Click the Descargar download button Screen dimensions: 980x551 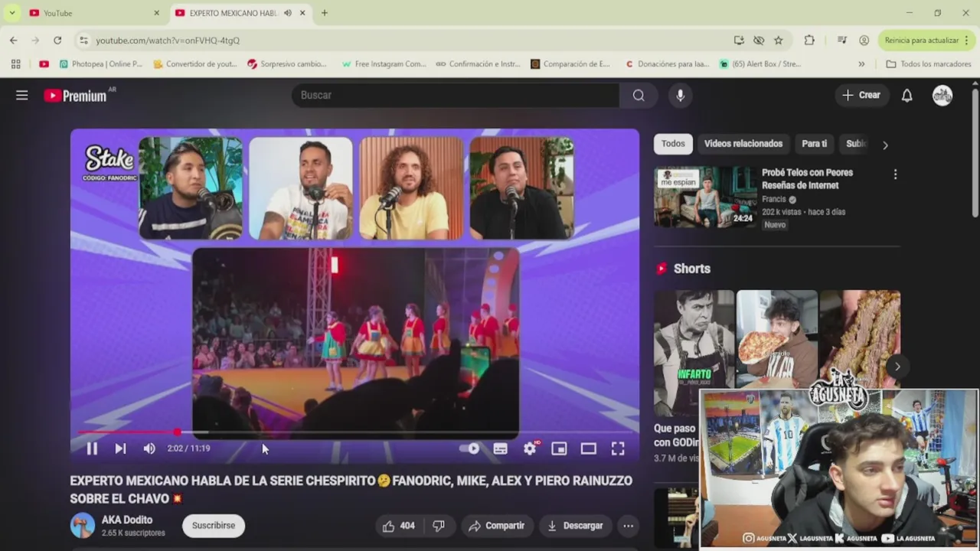click(575, 526)
